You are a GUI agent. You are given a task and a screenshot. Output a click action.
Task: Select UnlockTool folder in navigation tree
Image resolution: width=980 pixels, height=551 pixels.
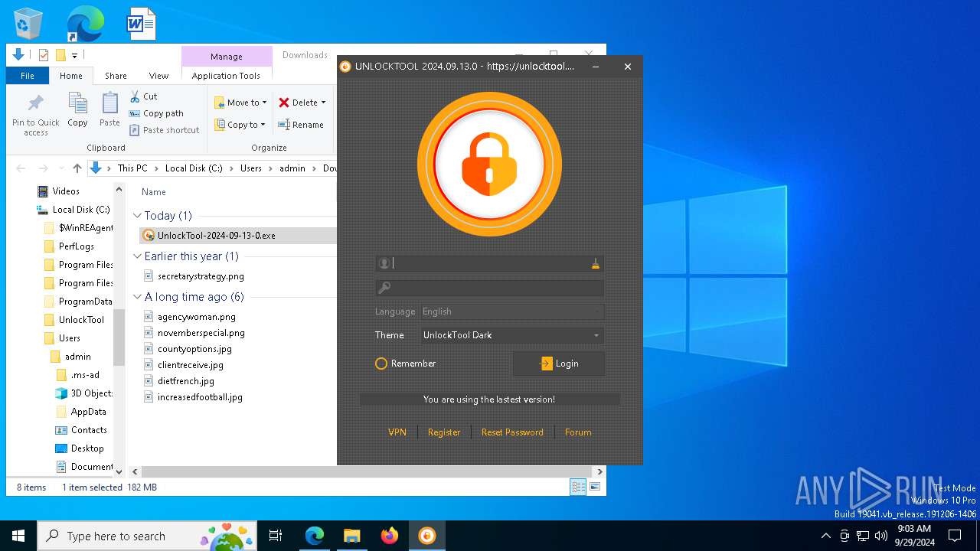[x=81, y=320]
